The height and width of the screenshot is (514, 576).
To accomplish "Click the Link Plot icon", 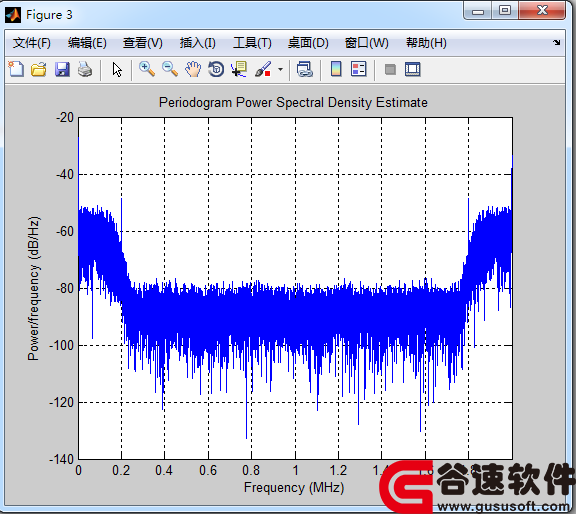I will (305, 69).
